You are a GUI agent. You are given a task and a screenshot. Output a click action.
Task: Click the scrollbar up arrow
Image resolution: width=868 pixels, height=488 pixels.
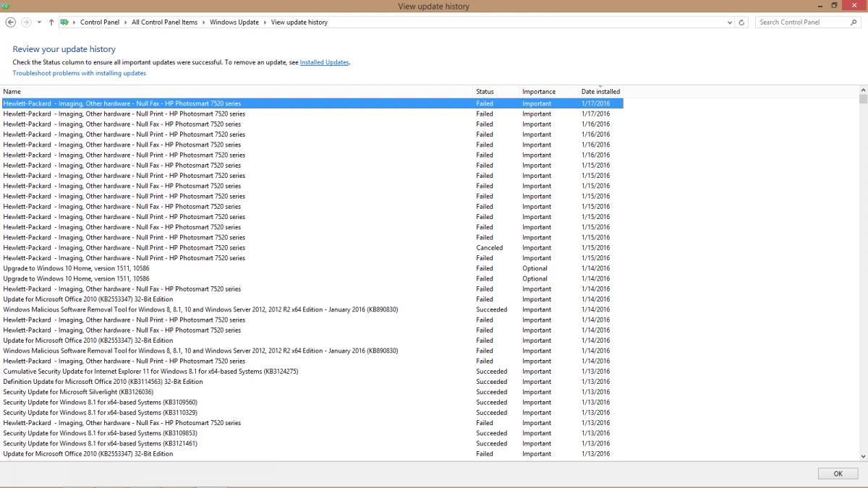(863, 90)
